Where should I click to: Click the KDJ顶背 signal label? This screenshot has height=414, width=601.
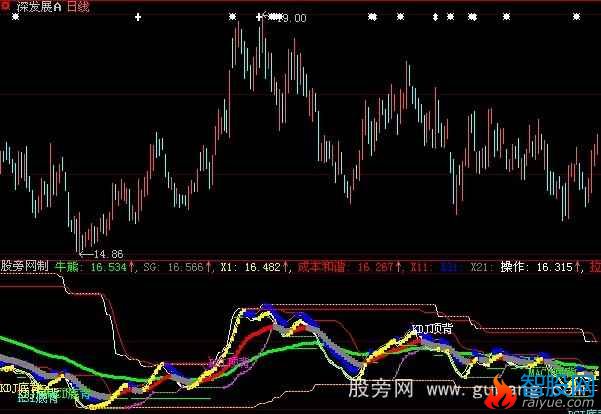pos(432,329)
